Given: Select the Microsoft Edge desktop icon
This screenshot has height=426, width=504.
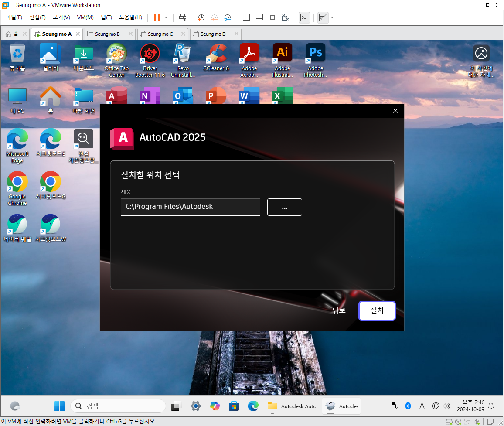Looking at the screenshot, I should (17, 146).
